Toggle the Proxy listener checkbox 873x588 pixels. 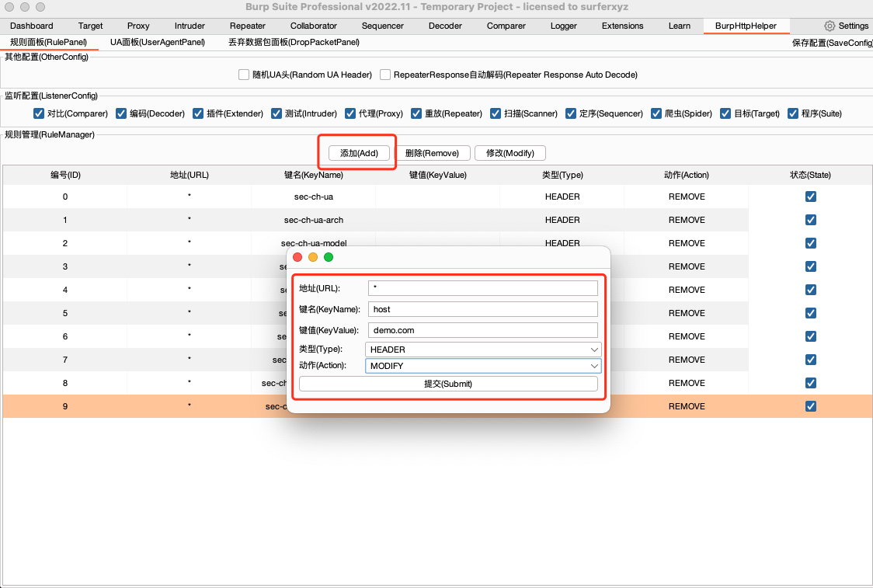(350, 113)
